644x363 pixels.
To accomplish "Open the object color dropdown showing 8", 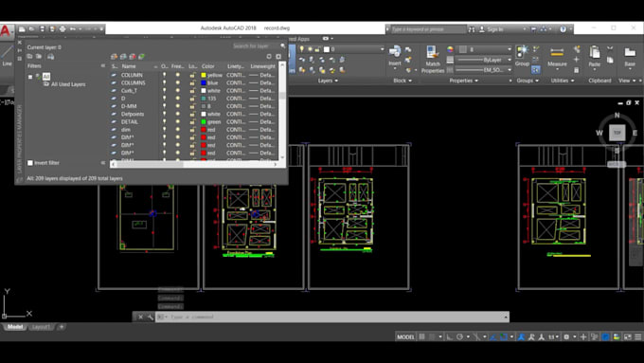I will click(510, 49).
